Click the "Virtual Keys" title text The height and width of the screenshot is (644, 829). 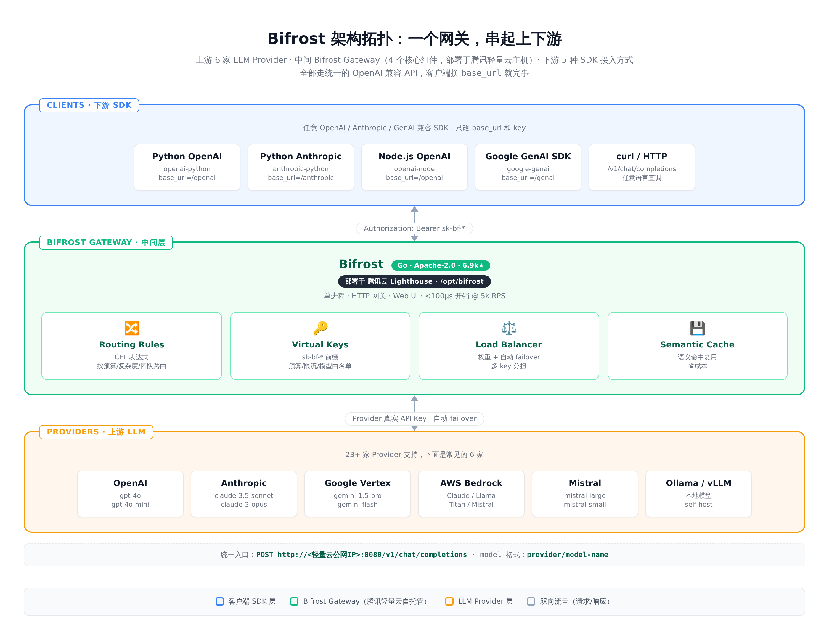coord(320,344)
